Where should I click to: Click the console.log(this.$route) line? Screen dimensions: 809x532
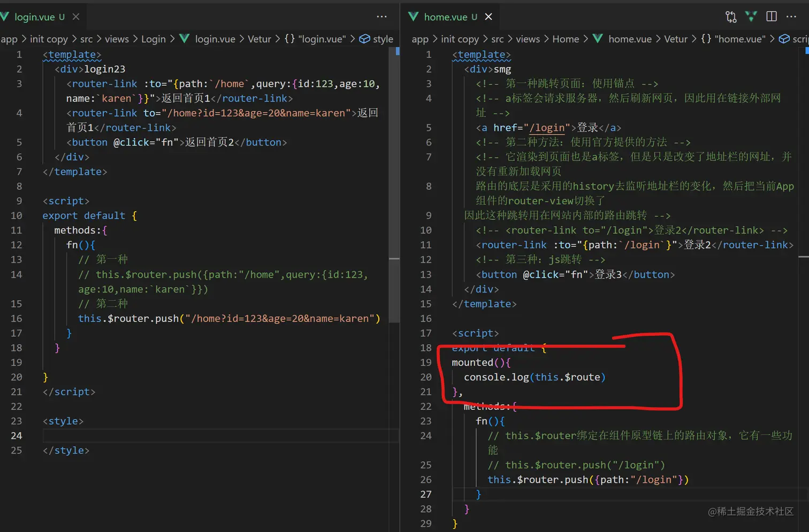(535, 377)
